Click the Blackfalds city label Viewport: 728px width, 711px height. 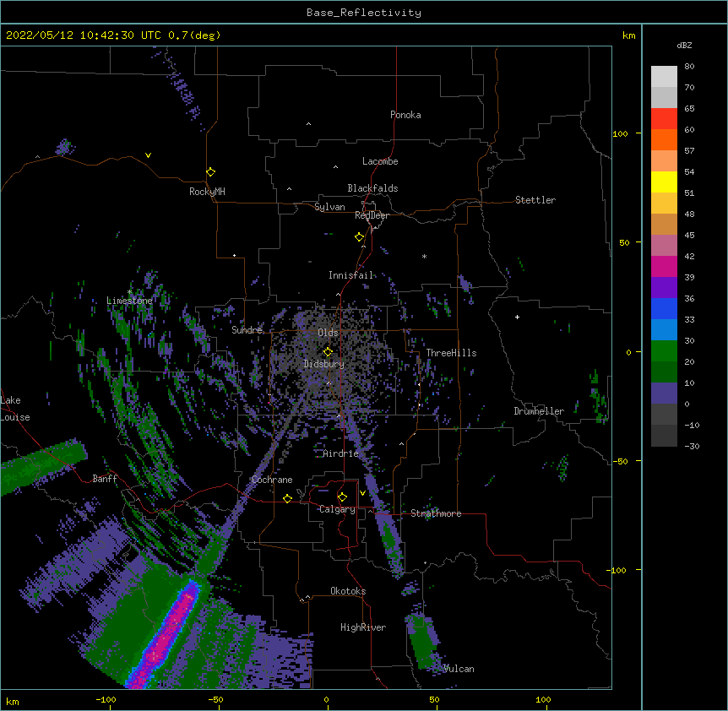pyautogui.click(x=372, y=188)
